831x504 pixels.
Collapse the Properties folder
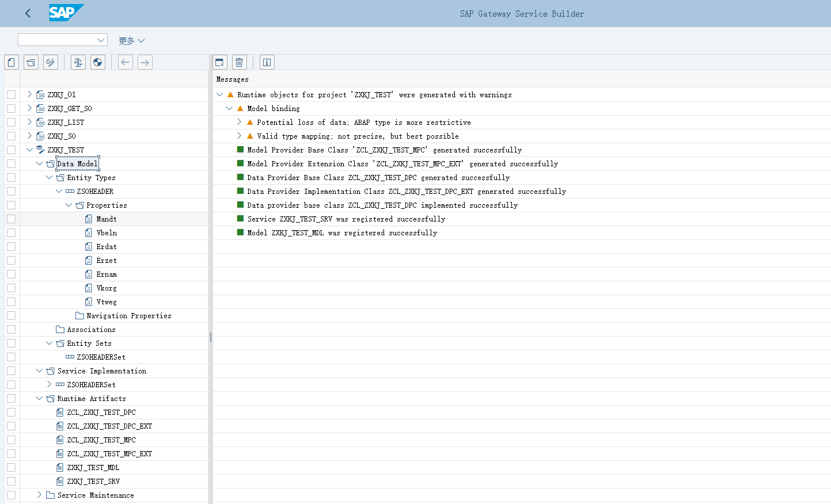tap(69, 205)
